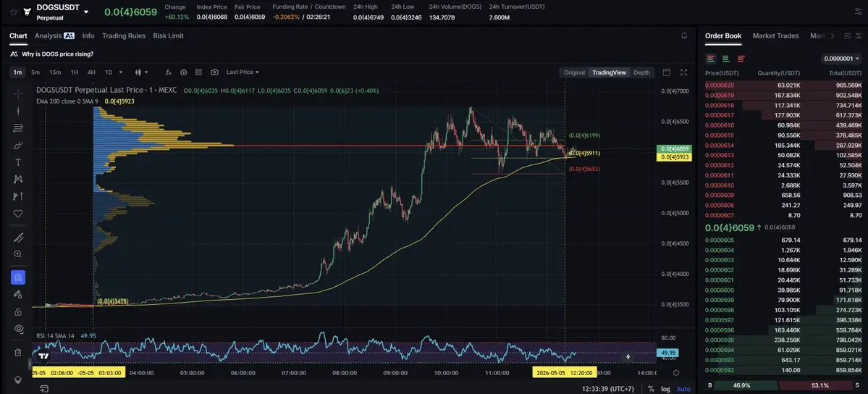Show only buy orders in order book
868x394 pixels.
click(x=725, y=58)
